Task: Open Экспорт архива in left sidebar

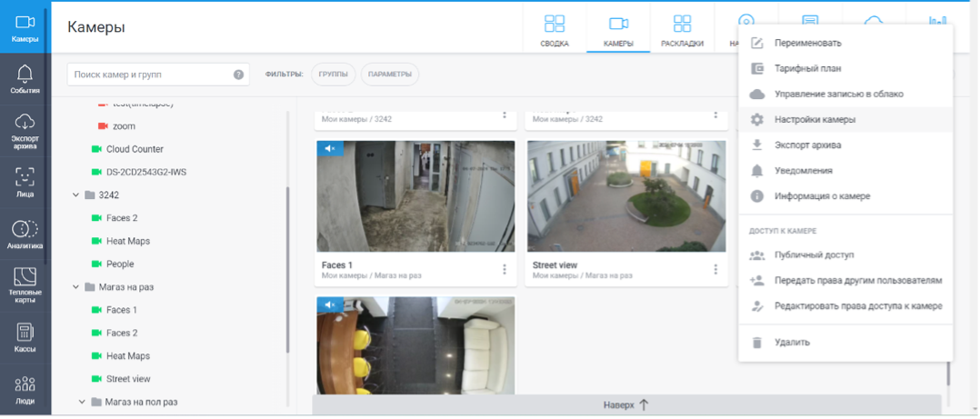Action: (25, 130)
